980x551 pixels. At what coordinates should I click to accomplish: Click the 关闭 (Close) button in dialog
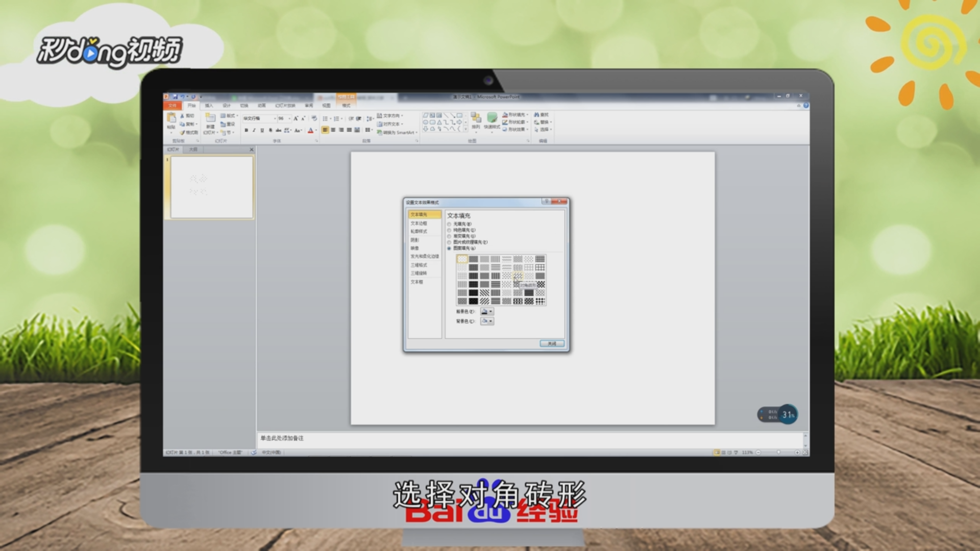pos(552,343)
